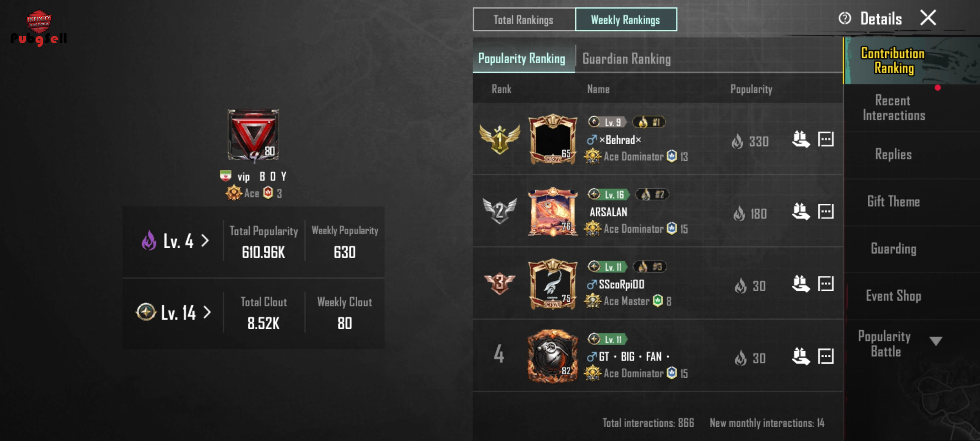Open the chat icon for SScoRpi00
Screen dimensions: 980x441
click(x=826, y=284)
